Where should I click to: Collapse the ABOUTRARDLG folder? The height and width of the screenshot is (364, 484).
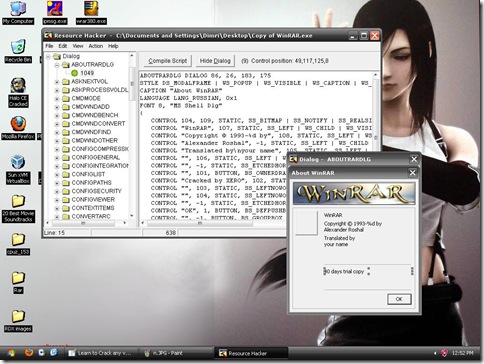(x=57, y=65)
